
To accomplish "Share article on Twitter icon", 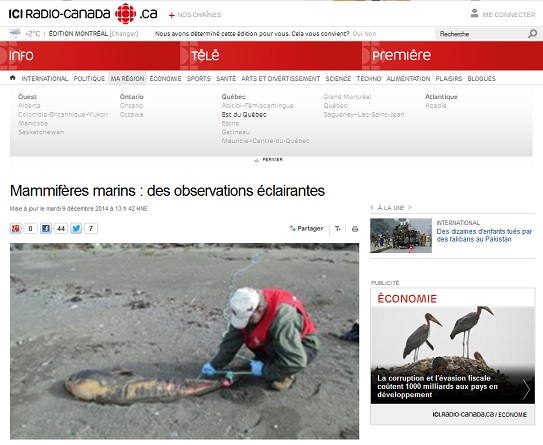I will pos(76,229).
